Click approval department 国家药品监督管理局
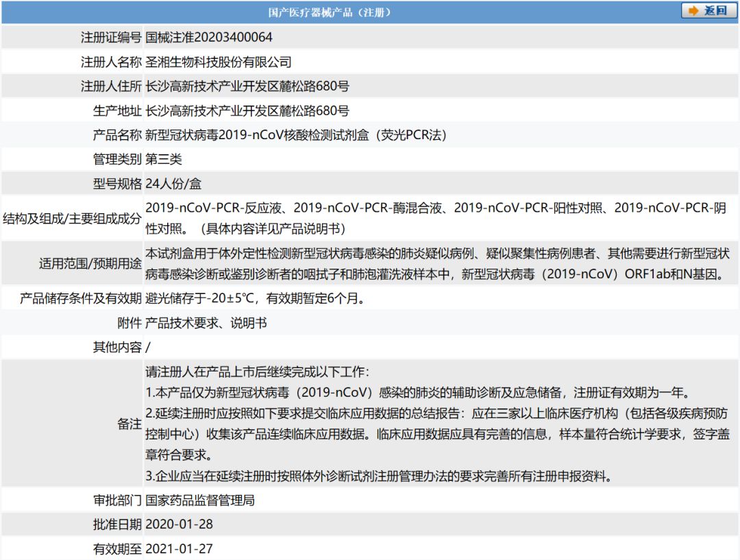The image size is (740, 560). point(200,500)
